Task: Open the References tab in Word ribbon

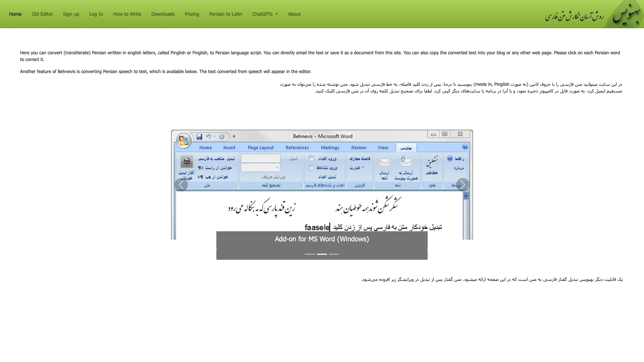Action: coord(297,147)
